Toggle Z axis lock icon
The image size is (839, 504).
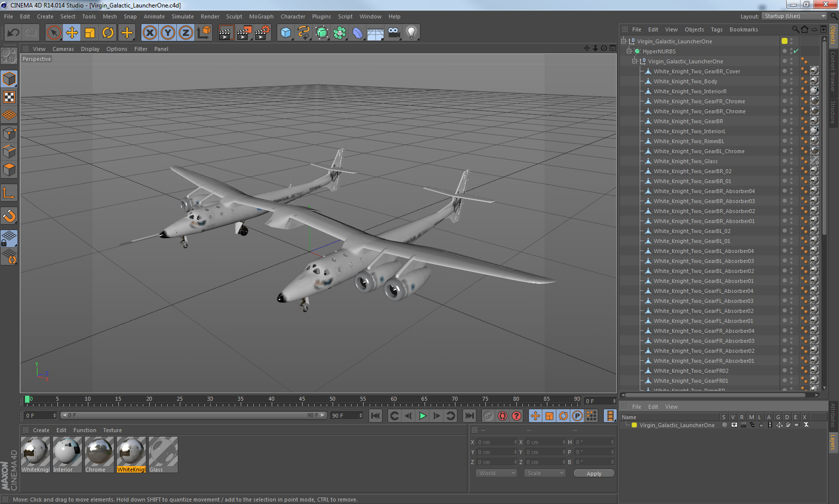tap(186, 33)
